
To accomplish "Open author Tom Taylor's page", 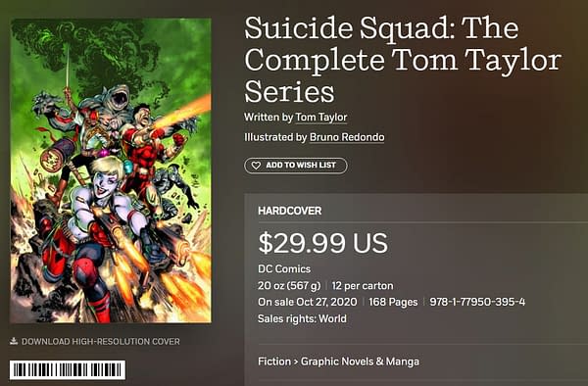I will point(321,118).
